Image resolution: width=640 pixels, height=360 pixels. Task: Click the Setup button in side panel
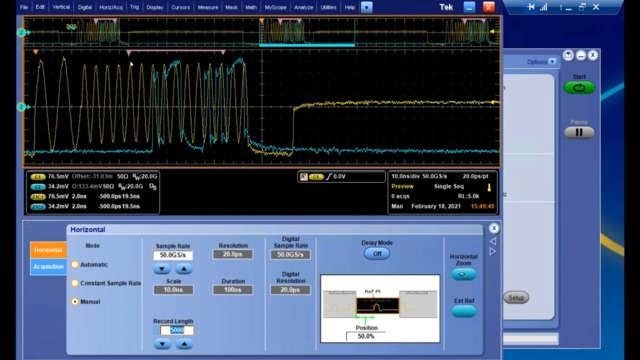coord(516,298)
